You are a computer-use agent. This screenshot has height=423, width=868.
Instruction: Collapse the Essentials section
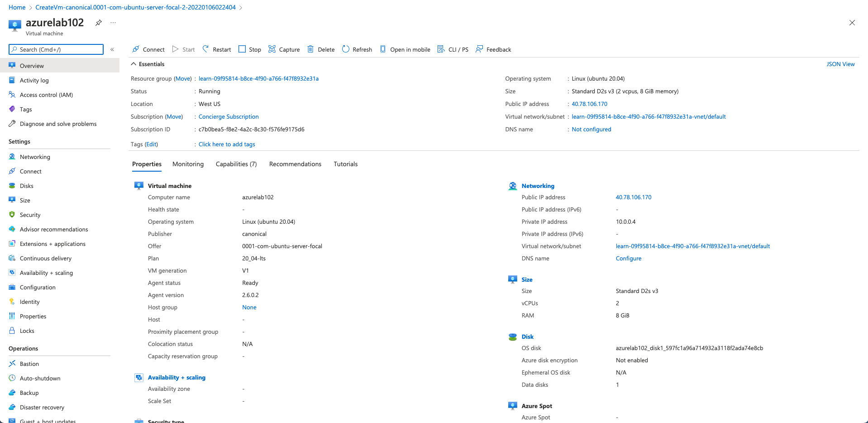click(x=134, y=64)
